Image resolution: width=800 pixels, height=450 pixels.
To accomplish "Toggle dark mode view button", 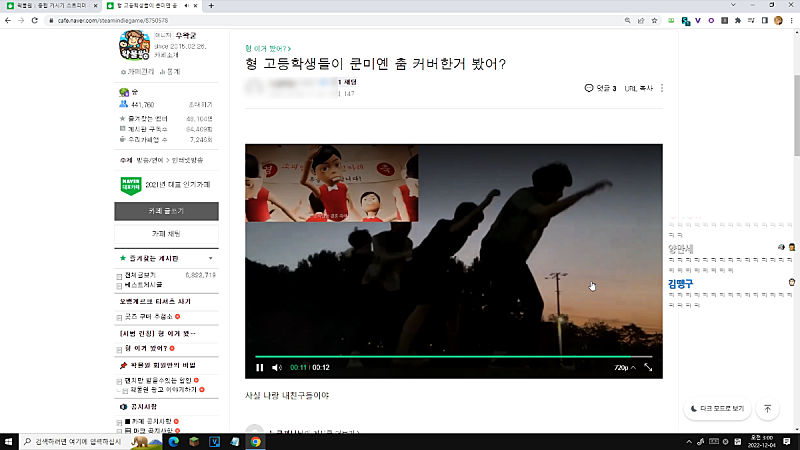I will [717, 409].
